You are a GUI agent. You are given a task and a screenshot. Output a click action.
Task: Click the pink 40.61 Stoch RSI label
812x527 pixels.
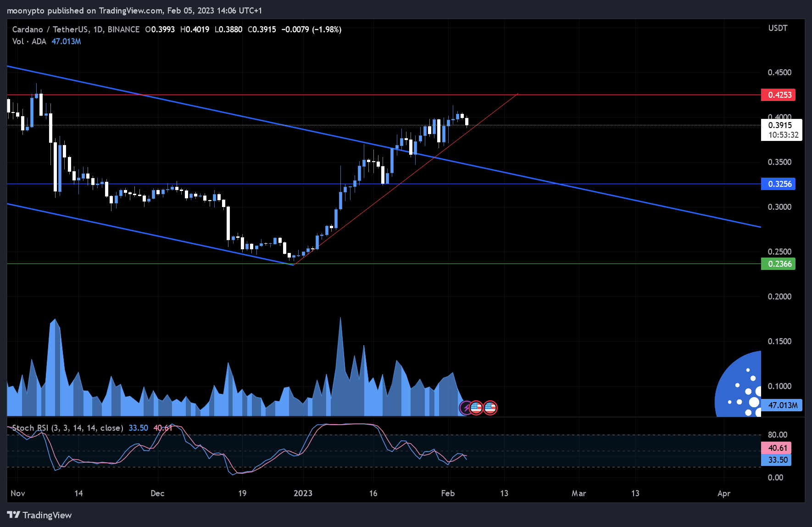click(776, 448)
